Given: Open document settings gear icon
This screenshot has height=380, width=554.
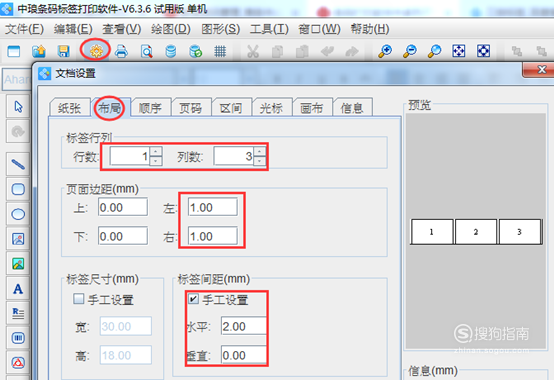Looking at the screenshot, I should coord(96,52).
